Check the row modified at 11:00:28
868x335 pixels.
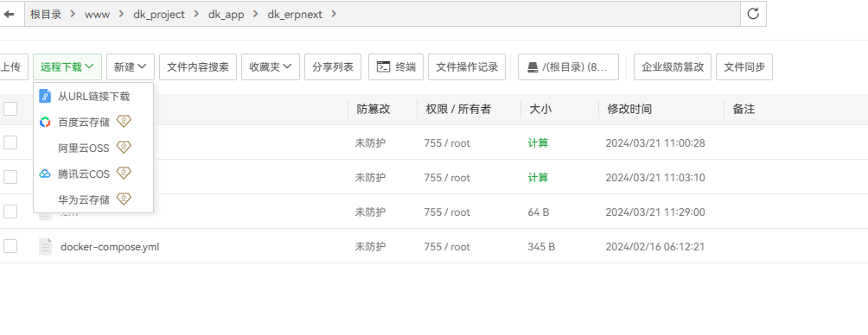[10, 142]
